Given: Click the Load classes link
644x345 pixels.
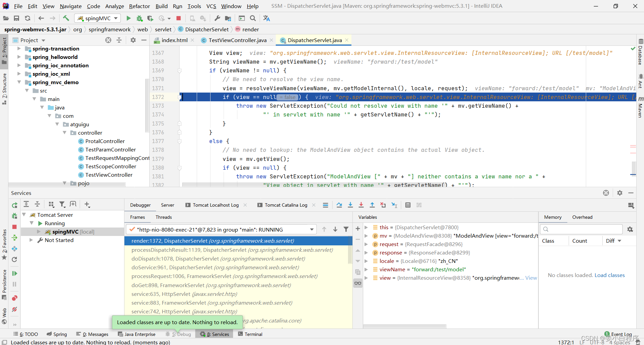Looking at the screenshot, I should point(609,275).
